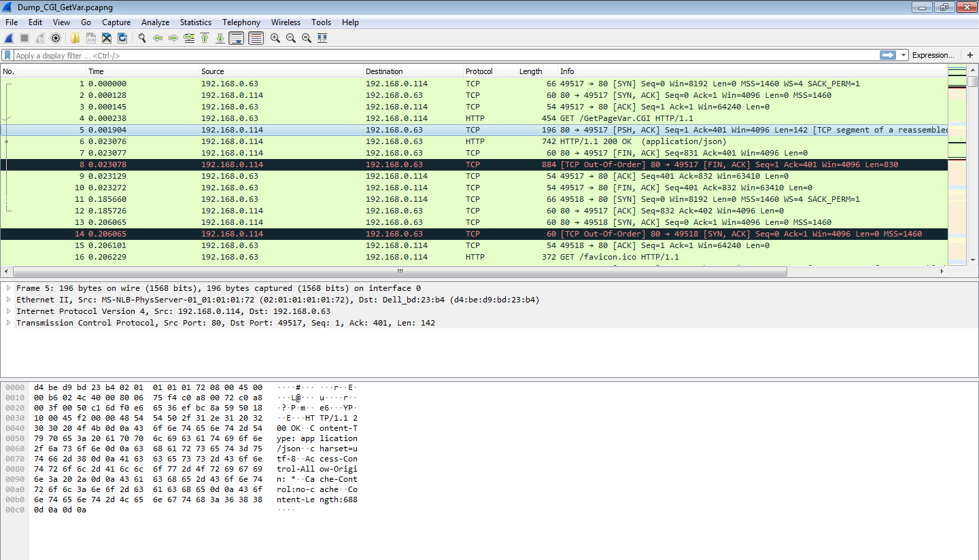Open the display filter history dropdown
Image resolution: width=979 pixels, height=560 pixels.
coord(904,55)
